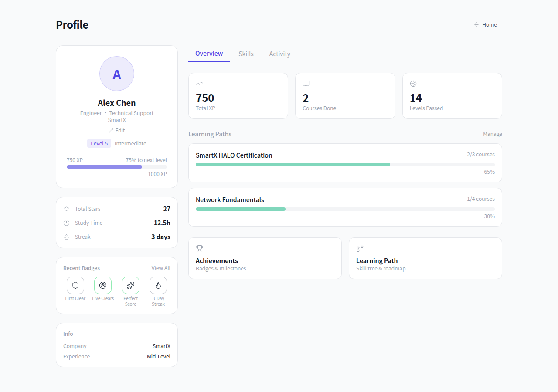Click the Achievements trophy icon

coord(200,249)
